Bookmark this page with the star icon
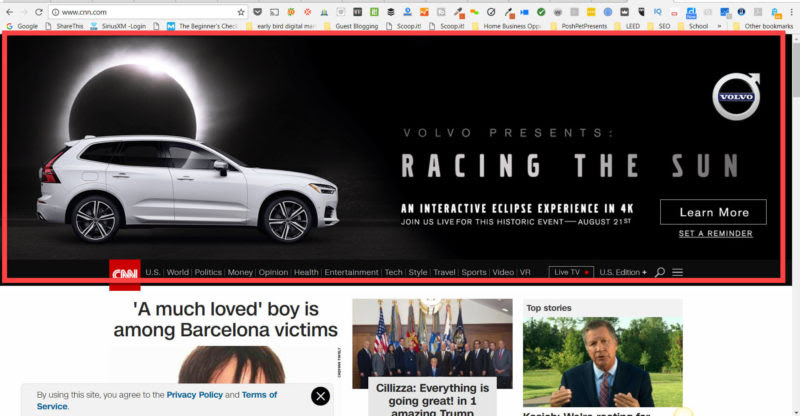 241,12
